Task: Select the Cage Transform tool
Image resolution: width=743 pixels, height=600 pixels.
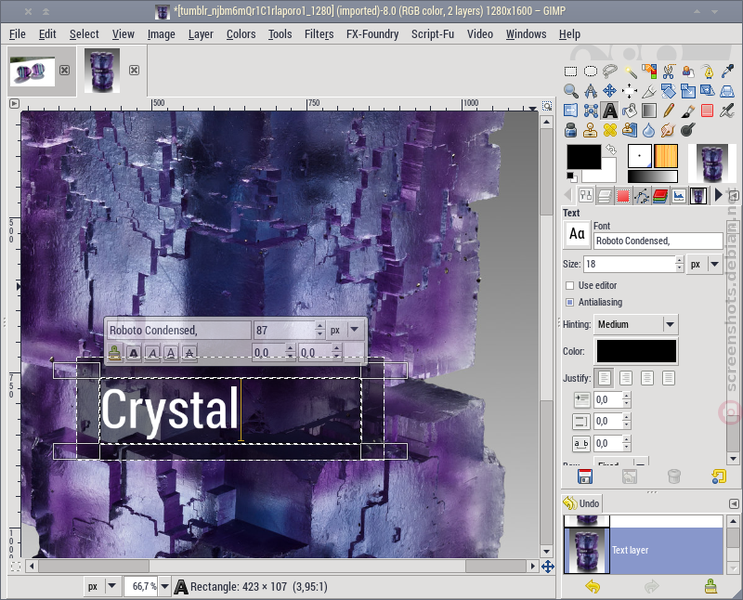Action: point(590,110)
